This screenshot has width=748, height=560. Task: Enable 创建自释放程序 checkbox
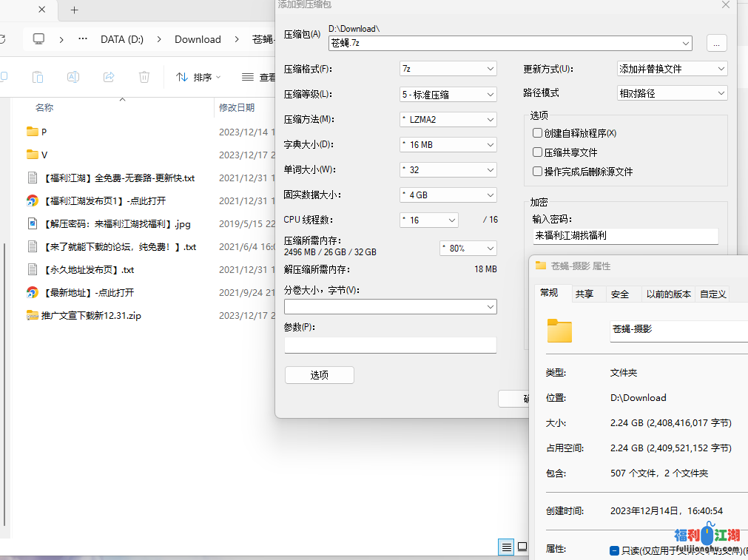[x=537, y=132]
